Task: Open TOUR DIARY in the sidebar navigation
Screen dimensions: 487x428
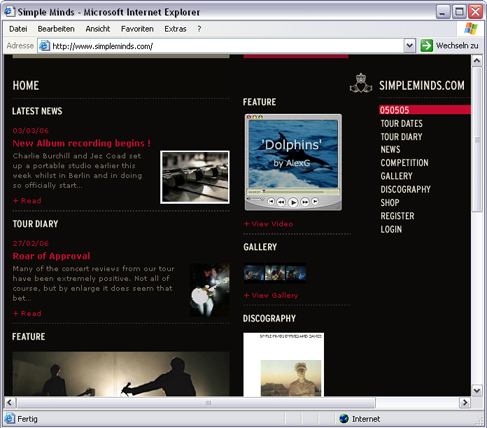Action: (x=402, y=137)
